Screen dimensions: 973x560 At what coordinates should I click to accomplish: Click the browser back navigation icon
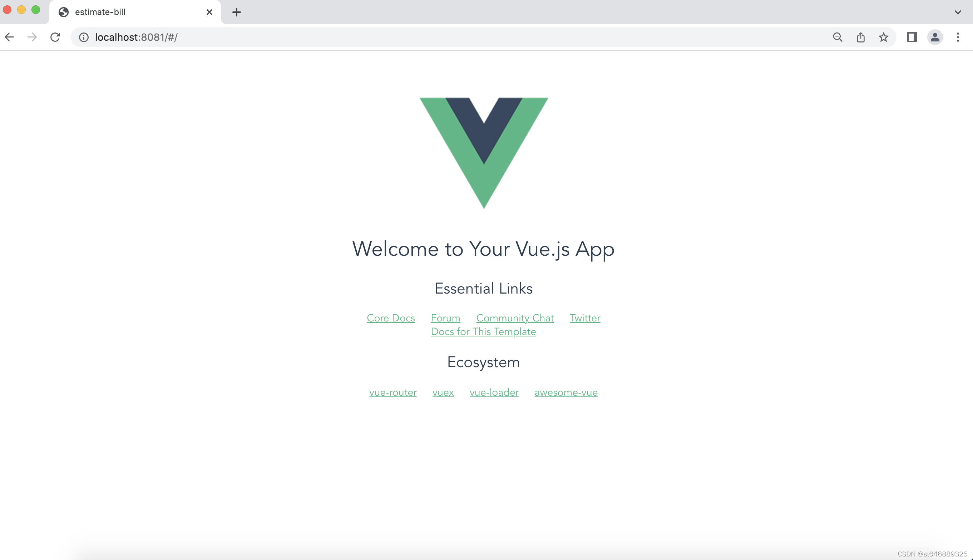pyautogui.click(x=9, y=37)
